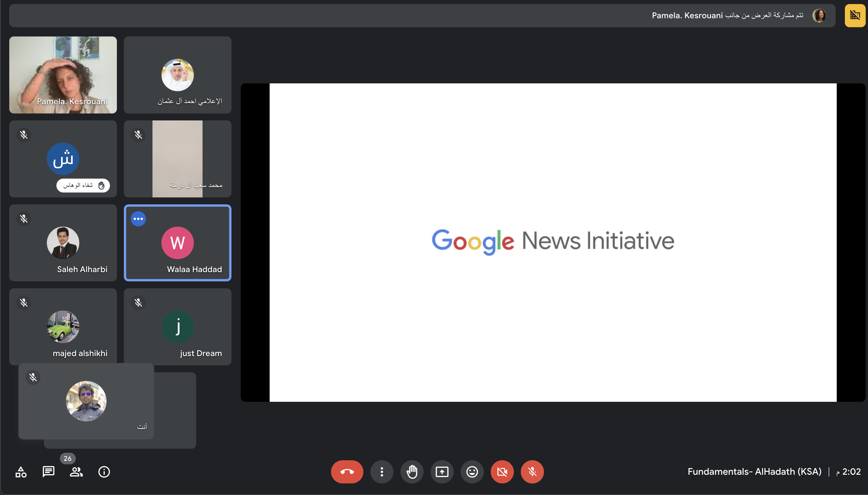Image resolution: width=868 pixels, height=495 pixels.
Task: Click the raised hand badge for شفاء الوهاس
Action: click(x=83, y=185)
